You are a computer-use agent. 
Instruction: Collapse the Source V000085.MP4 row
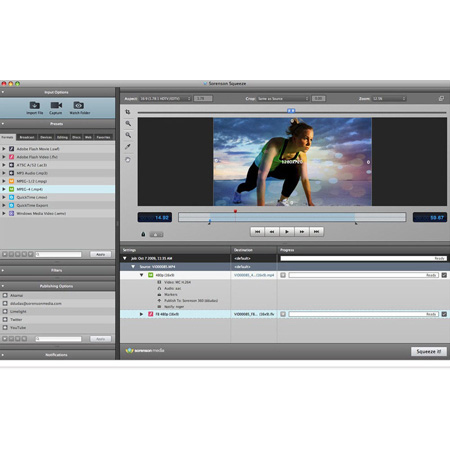(x=133, y=267)
